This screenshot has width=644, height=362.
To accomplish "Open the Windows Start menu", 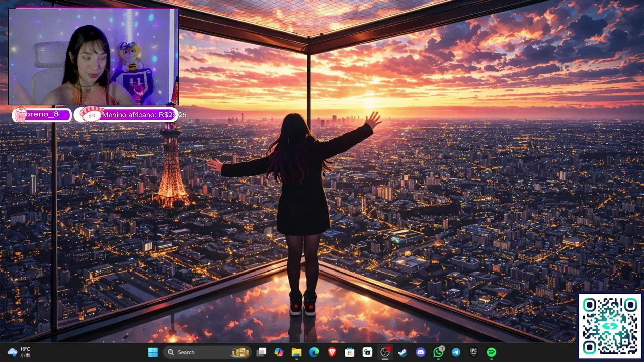I will coord(153,352).
